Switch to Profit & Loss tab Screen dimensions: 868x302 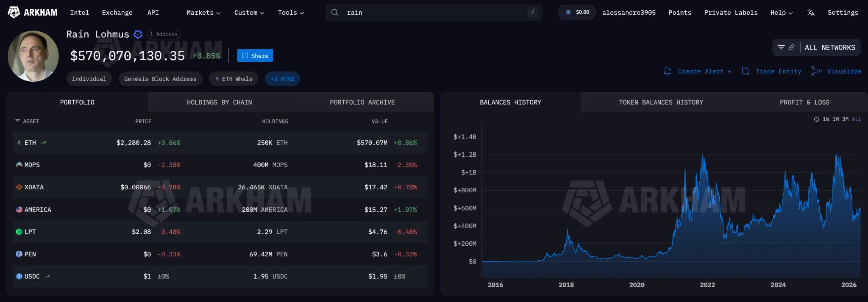tap(804, 102)
